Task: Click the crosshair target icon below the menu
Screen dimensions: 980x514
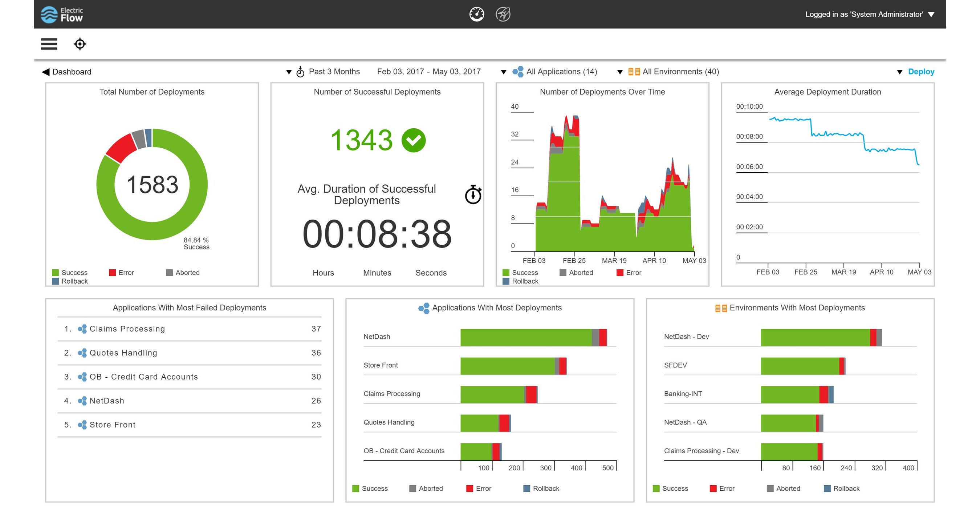Action: [80, 44]
